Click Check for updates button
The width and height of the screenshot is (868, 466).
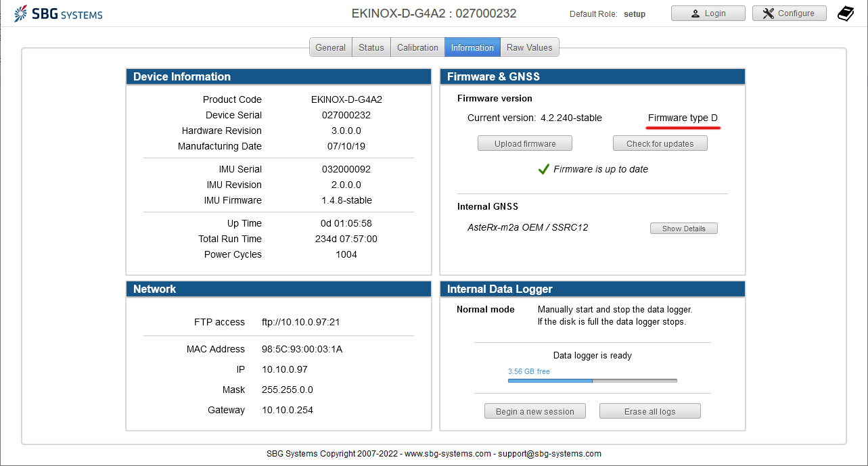coord(660,143)
